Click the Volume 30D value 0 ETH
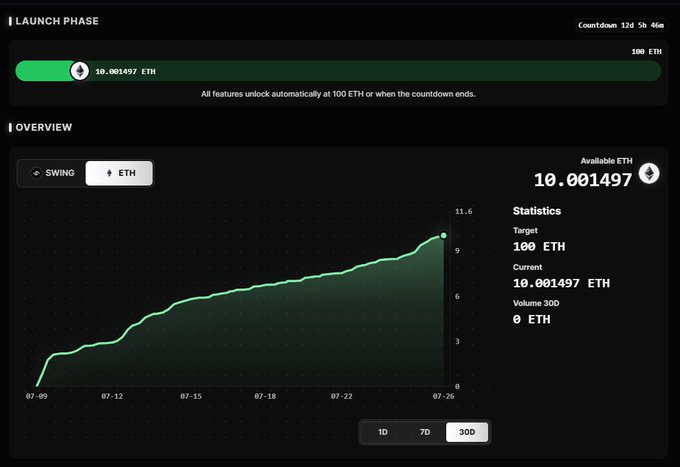The width and height of the screenshot is (680, 467). point(532,319)
